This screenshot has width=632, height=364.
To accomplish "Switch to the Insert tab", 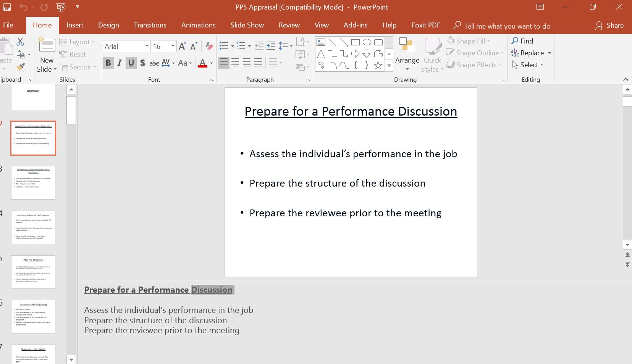I will (75, 25).
